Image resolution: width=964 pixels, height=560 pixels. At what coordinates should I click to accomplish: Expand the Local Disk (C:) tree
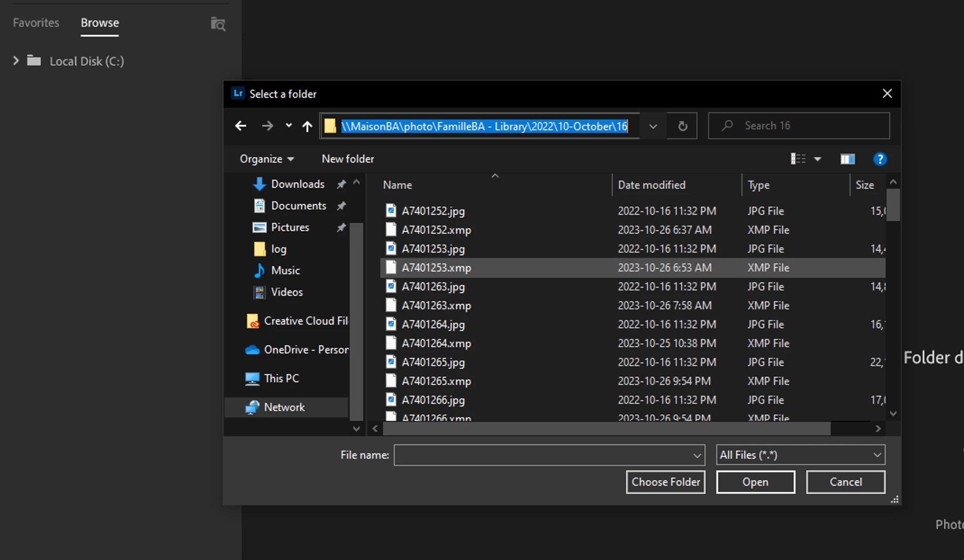tap(16, 61)
